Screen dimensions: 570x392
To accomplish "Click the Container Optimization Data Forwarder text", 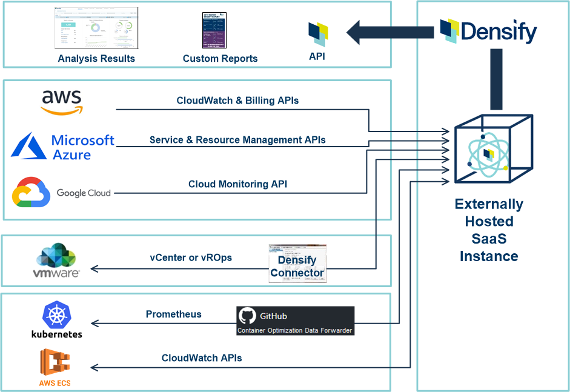I will tap(294, 330).
